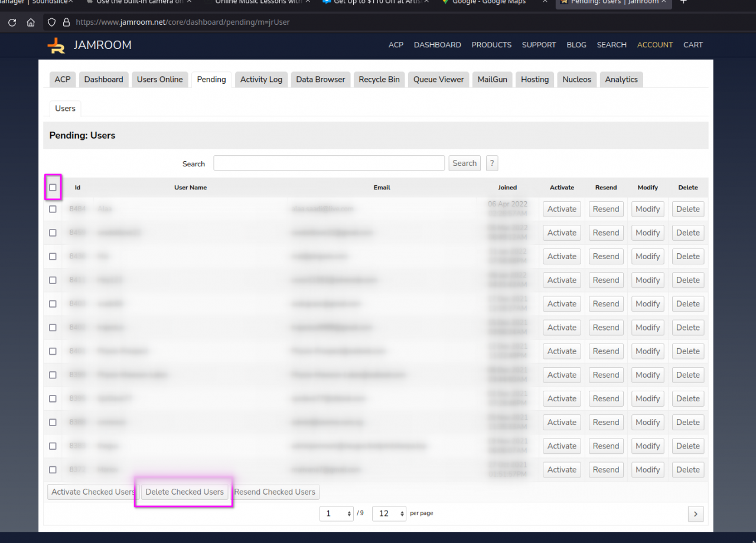Go to PRODUCTS in the top navigation
Screen dimensions: 756x543
[491, 45]
